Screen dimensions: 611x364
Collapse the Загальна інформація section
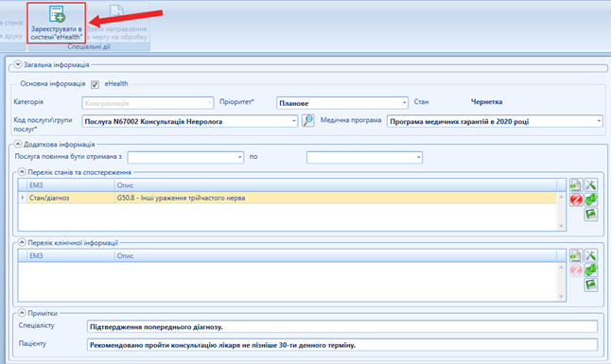[x=18, y=64]
